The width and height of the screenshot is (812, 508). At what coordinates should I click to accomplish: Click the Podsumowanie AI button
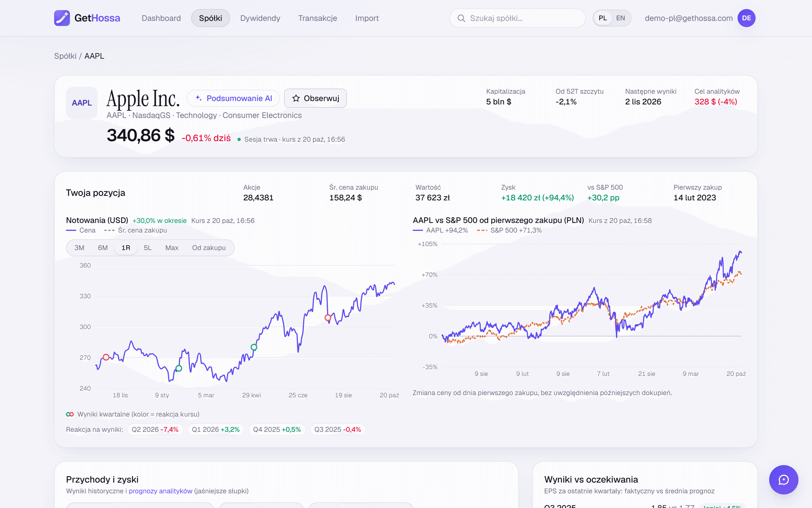pyautogui.click(x=233, y=98)
